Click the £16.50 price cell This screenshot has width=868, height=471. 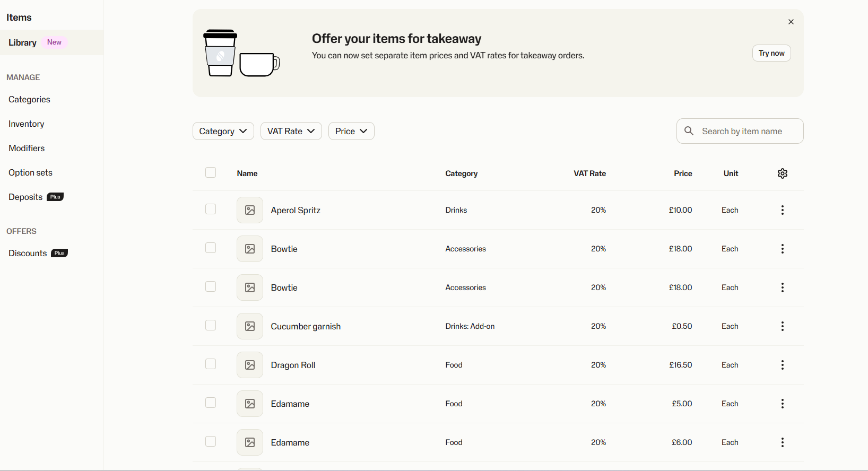(681, 365)
